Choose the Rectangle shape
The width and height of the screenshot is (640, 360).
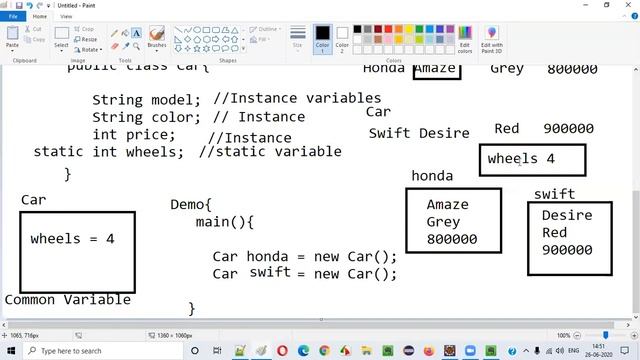click(x=207, y=30)
